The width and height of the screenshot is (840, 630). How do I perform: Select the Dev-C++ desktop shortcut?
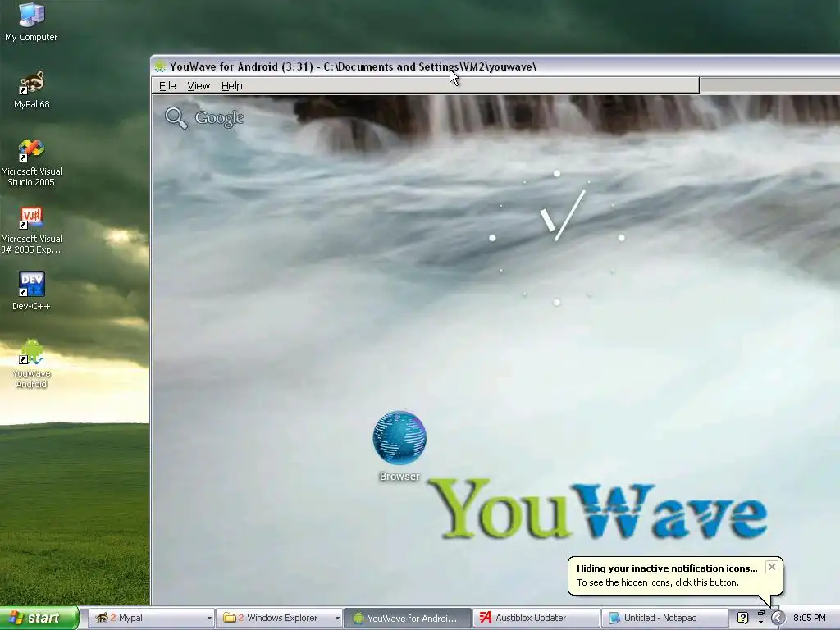(x=31, y=291)
